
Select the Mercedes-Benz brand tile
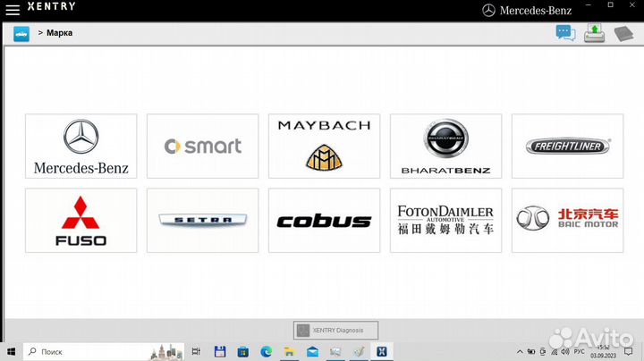(x=81, y=147)
